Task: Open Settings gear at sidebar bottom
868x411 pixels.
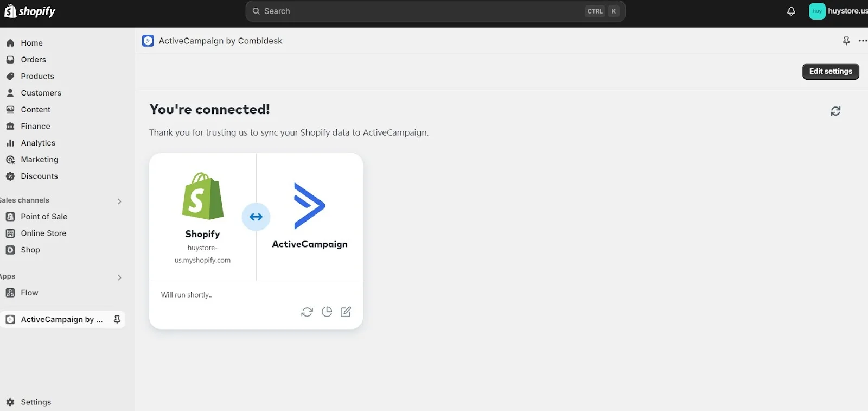Action: 10,402
